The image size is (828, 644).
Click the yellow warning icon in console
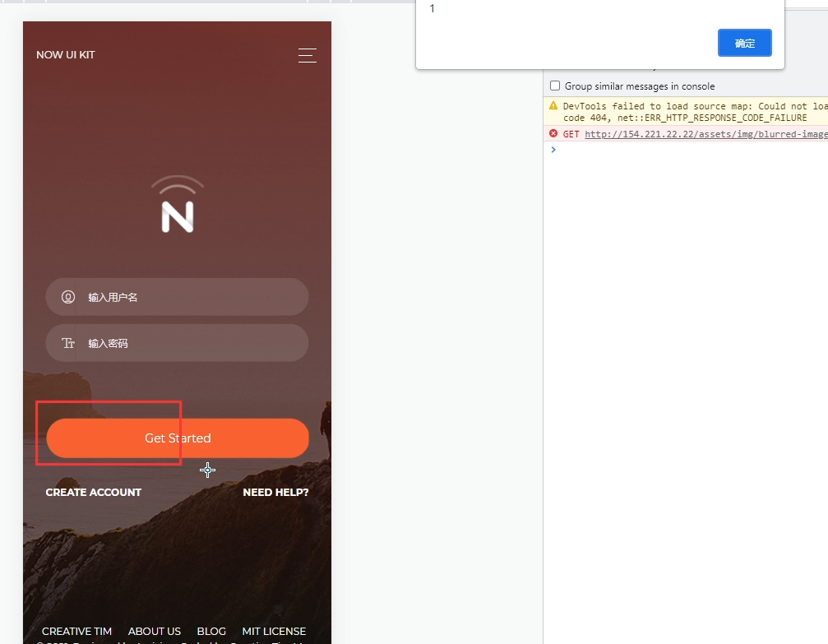pyautogui.click(x=553, y=105)
